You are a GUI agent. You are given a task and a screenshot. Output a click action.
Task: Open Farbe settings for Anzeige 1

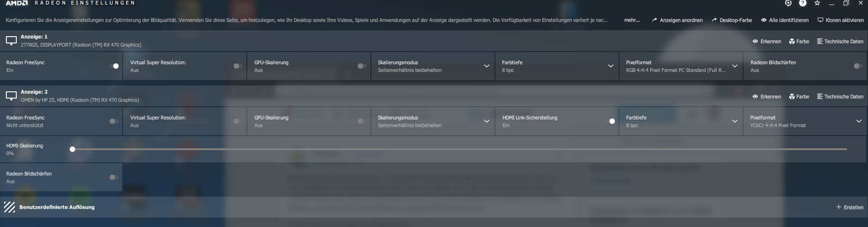pyautogui.click(x=799, y=41)
